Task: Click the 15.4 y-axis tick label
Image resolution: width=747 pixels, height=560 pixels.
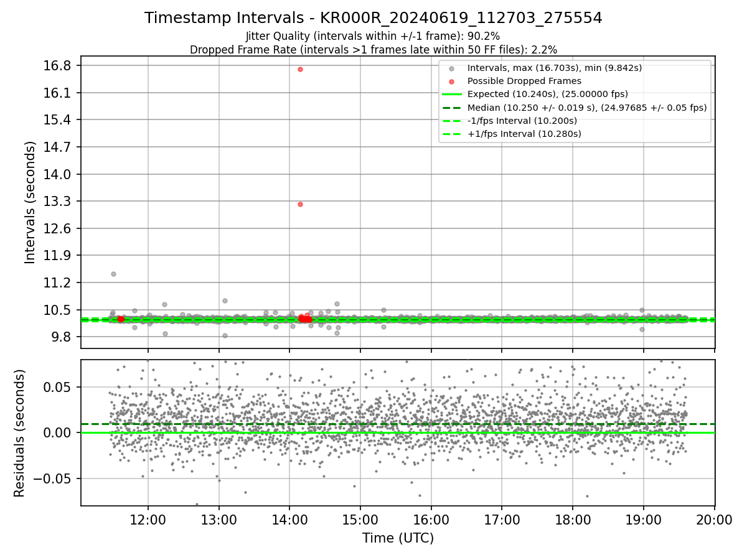Action: (59, 119)
